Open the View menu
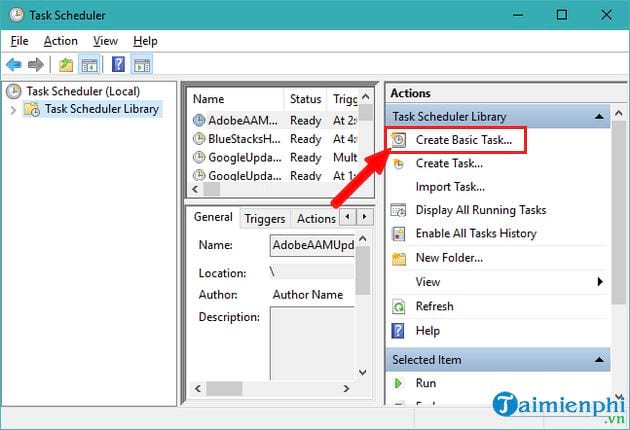This screenshot has height=430, width=630. tap(105, 41)
